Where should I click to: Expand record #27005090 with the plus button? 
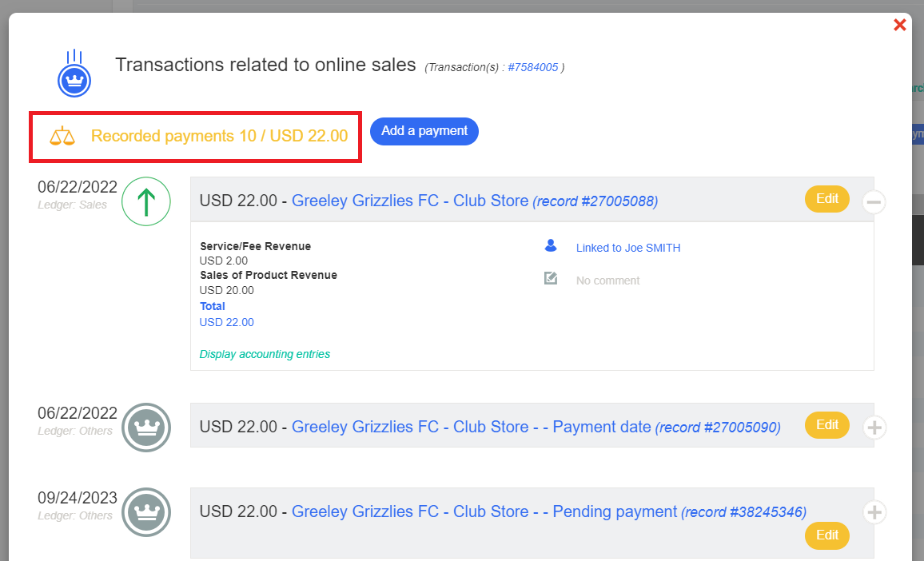click(874, 428)
